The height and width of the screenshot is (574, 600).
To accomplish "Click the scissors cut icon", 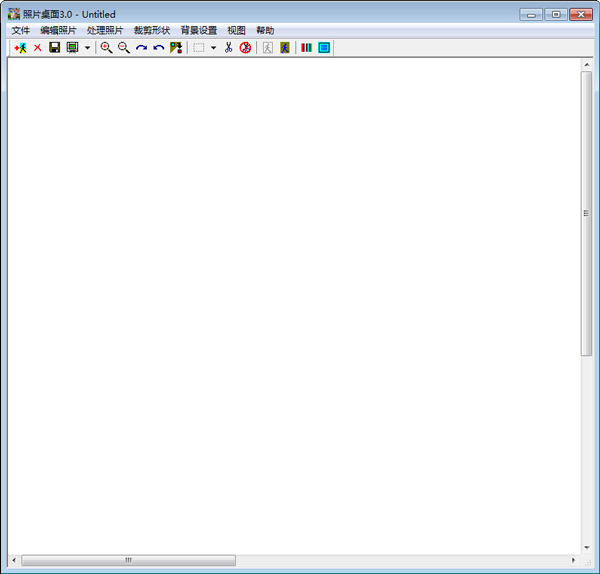I will tap(228, 47).
